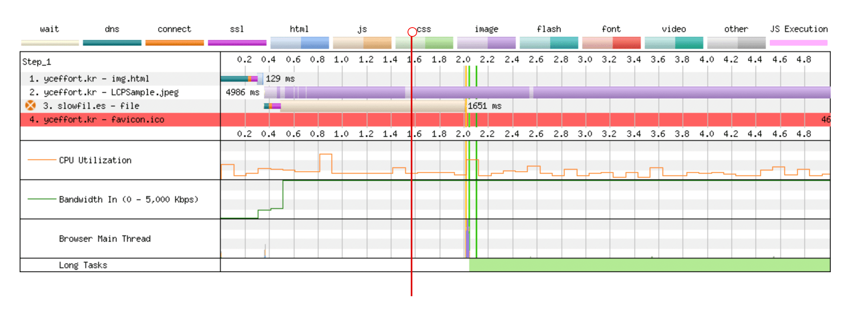868x309 pixels.
Task: Click the orange connect legend swatch
Action: pyautogui.click(x=174, y=43)
